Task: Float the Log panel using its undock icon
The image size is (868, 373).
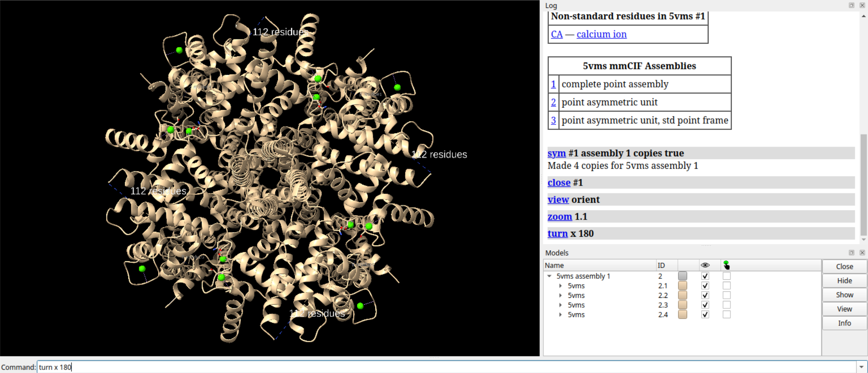Action: [851, 5]
